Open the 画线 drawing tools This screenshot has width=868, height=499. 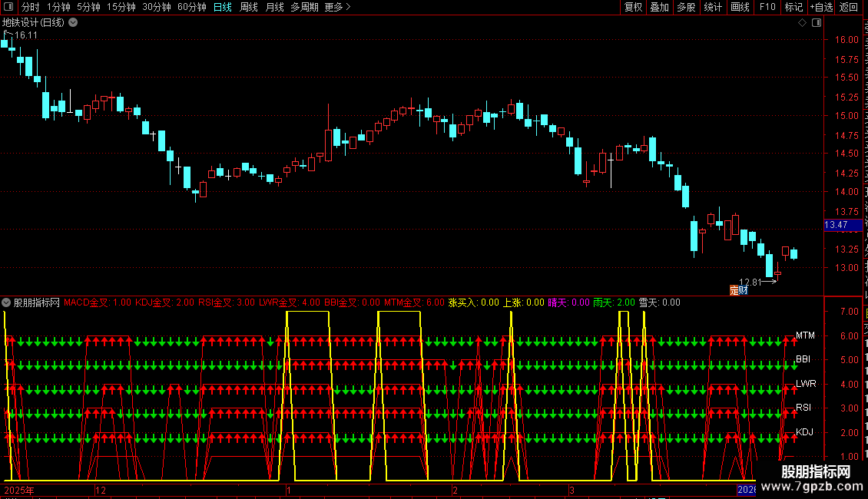coord(740,7)
